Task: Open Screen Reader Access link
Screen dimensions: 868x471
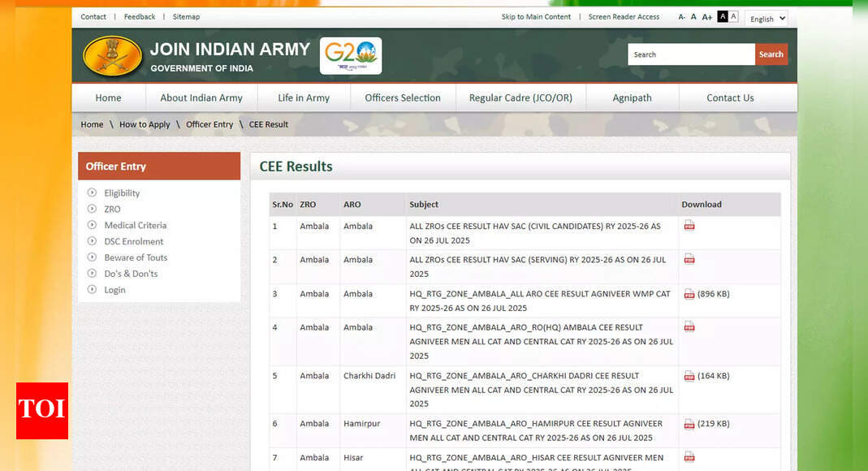Action: coord(624,16)
